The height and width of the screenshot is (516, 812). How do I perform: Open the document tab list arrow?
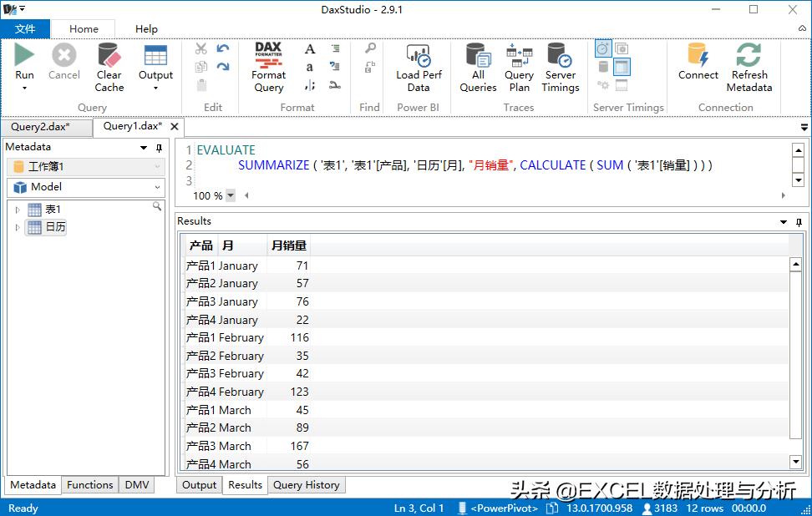pyautogui.click(x=804, y=127)
